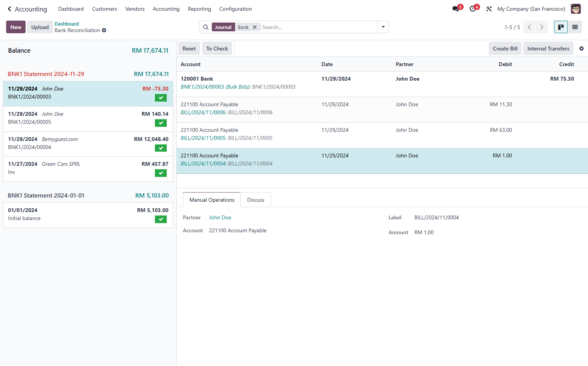Open company switcher My Company (San Francisco)

(x=531, y=9)
